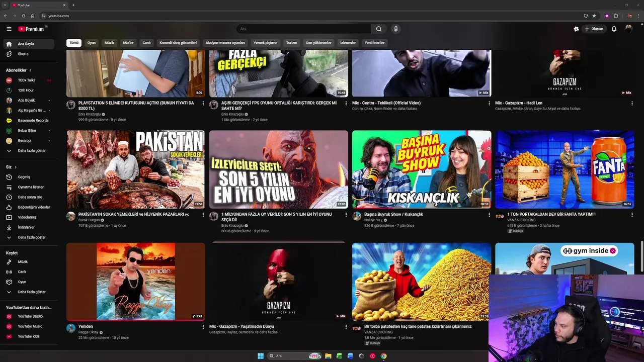Open the Basemode Records subscription
The image size is (644, 362).
tap(29, 121)
